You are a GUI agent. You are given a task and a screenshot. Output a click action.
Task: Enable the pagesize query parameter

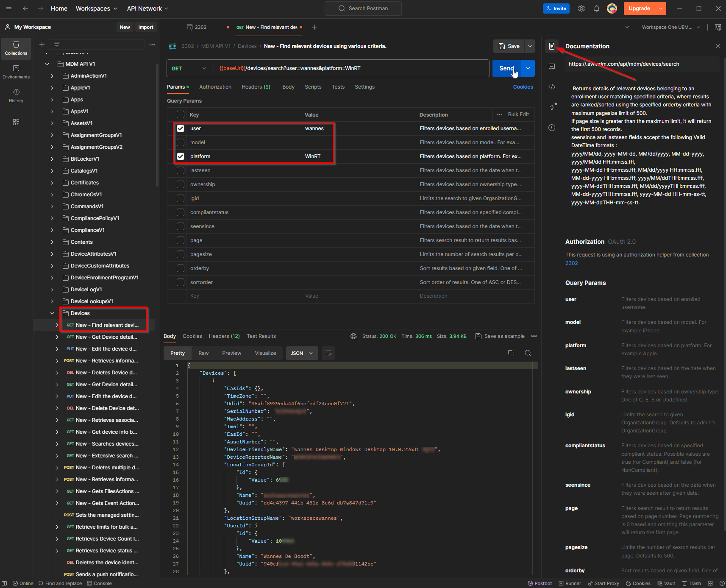(x=180, y=254)
